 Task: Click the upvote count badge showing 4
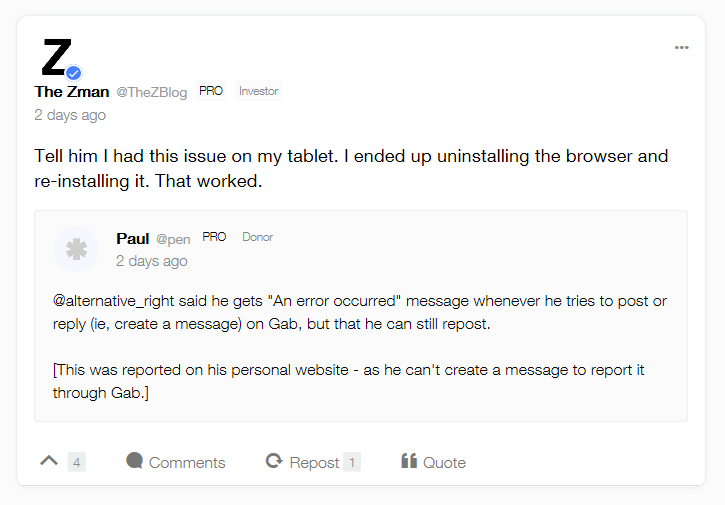[77, 462]
